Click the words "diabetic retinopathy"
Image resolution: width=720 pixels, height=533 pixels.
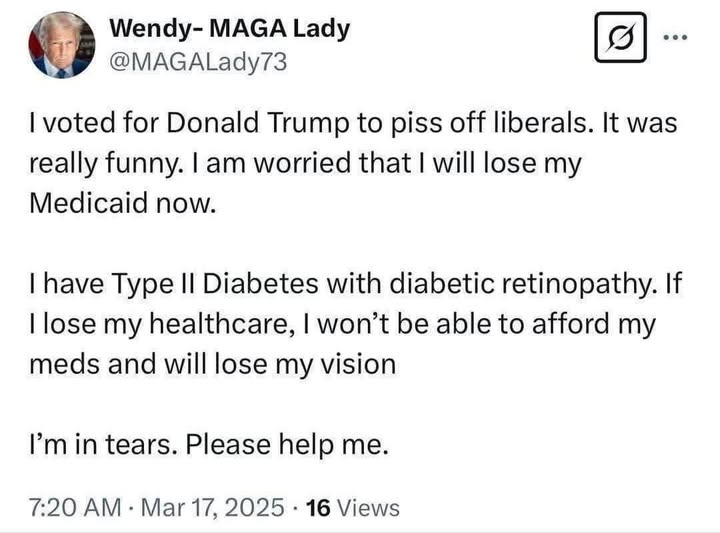pyautogui.click(x=521, y=284)
